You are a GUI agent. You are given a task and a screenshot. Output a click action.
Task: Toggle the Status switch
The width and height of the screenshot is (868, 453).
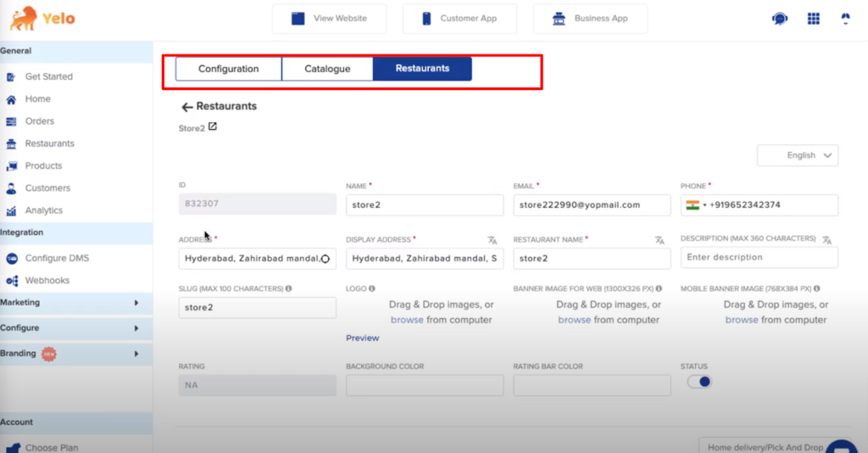coord(699,382)
